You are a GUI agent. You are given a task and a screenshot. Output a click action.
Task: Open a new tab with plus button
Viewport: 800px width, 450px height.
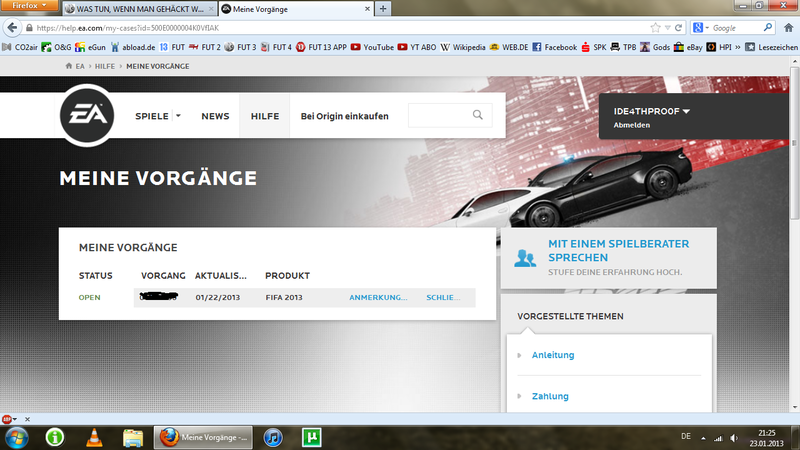383,9
